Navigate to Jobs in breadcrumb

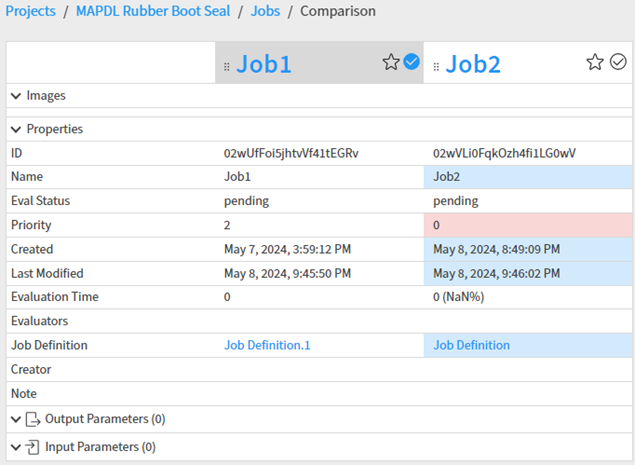click(x=265, y=12)
